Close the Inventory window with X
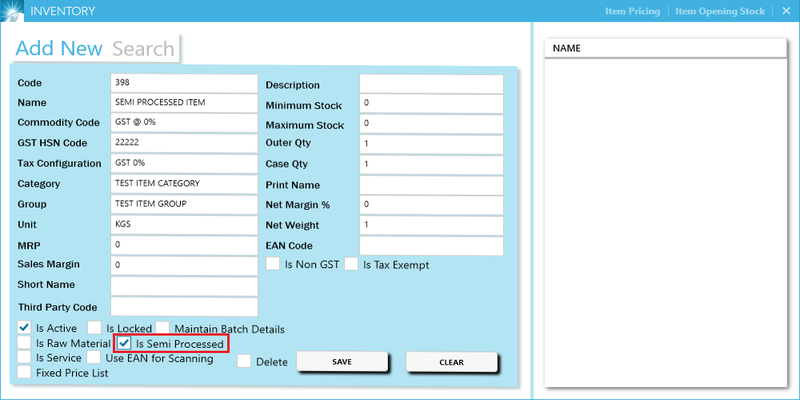Viewport: 800px width, 400px height. 785,11
